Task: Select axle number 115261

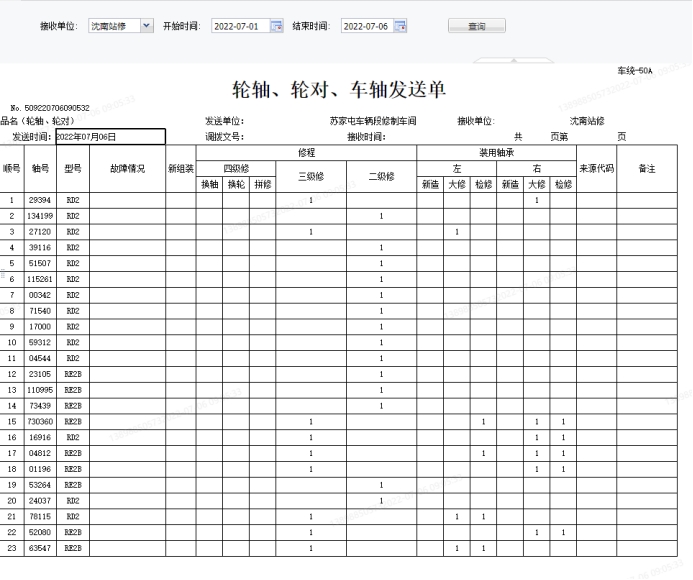Action: (40, 279)
